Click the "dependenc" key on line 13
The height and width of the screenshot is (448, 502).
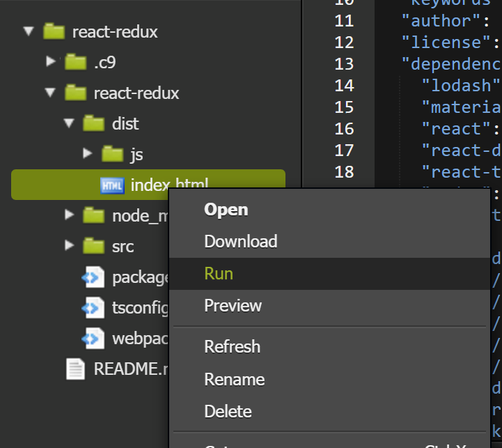click(451, 64)
